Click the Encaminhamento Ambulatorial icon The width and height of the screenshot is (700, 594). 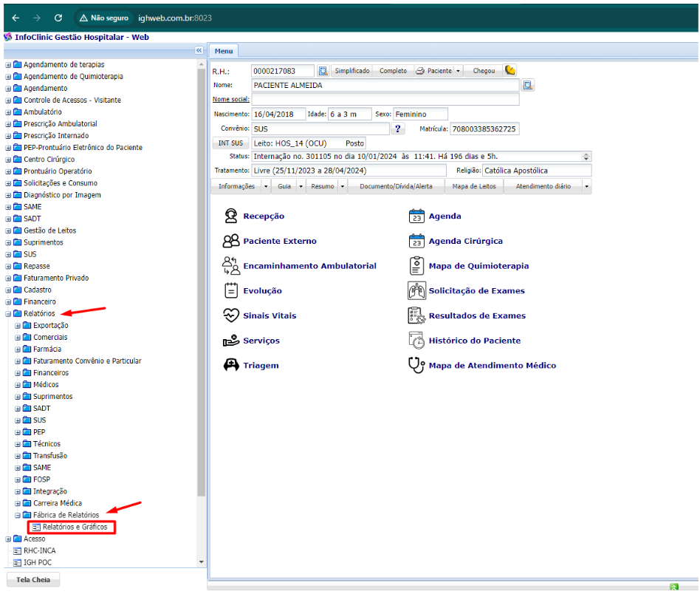231,266
